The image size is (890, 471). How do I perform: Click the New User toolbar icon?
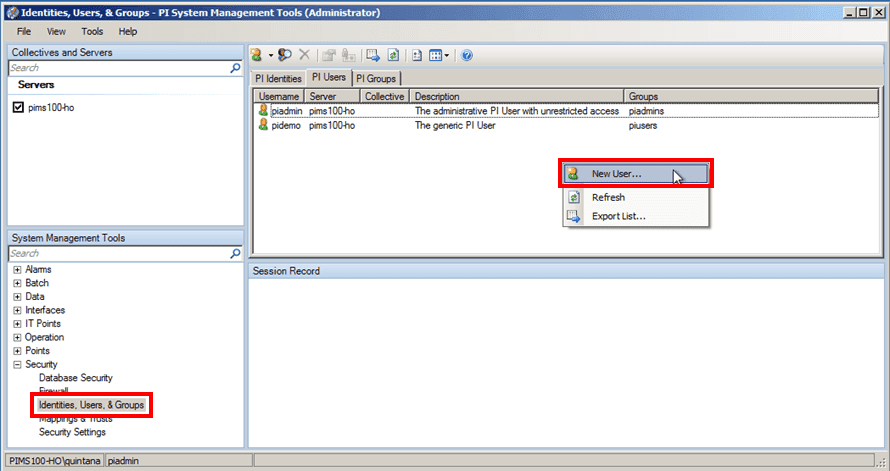257,55
